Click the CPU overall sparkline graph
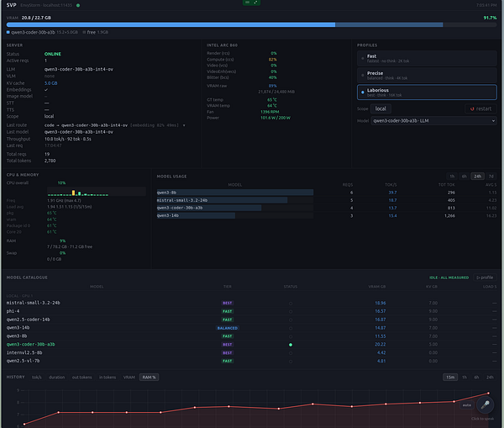This screenshot has height=428, width=504. click(97, 192)
